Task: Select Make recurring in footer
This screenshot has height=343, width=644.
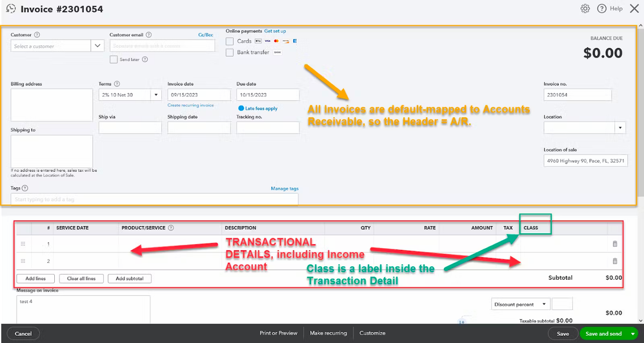Action: [328, 333]
